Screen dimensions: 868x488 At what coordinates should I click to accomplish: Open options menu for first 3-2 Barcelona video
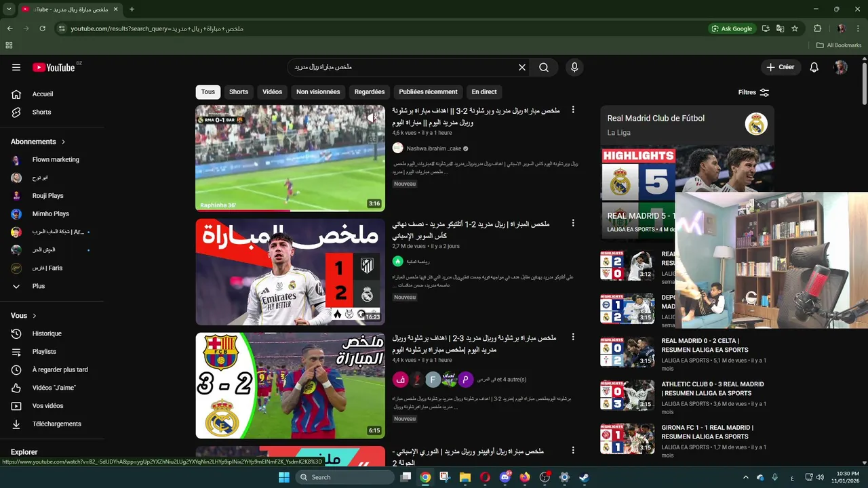click(573, 110)
